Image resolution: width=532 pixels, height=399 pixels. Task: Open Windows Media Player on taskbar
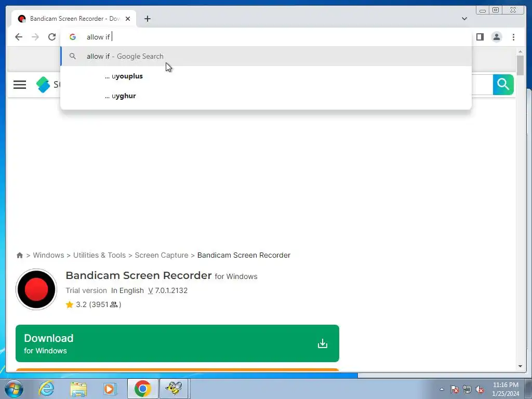pos(110,389)
